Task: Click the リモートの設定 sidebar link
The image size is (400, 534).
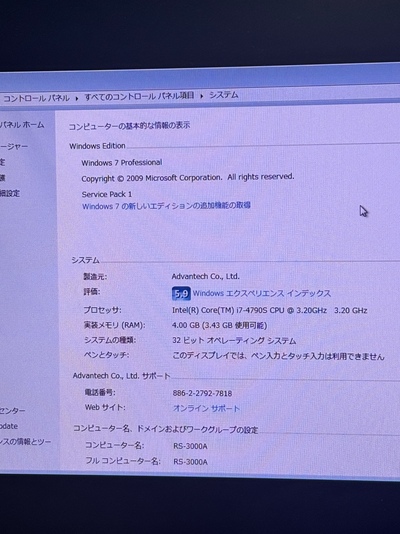Action: click(x=3, y=162)
